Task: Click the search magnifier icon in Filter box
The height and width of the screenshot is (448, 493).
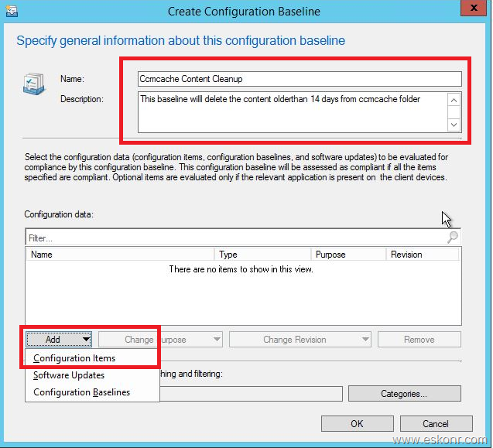Action: 453,238
